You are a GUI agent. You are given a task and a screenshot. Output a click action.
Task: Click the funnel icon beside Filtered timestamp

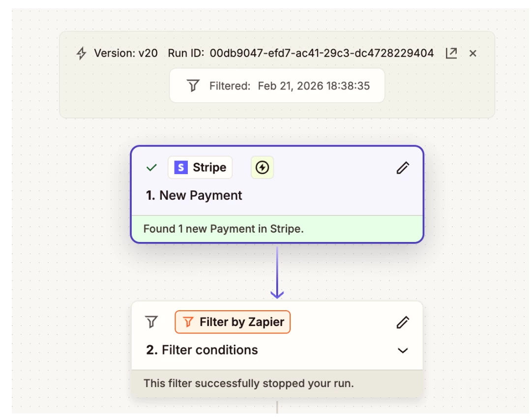[x=193, y=86]
